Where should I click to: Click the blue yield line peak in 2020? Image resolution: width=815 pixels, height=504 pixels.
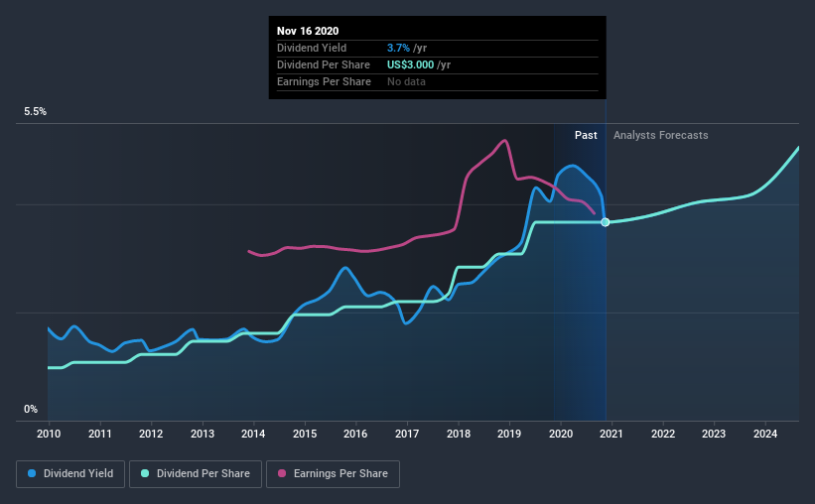coord(572,166)
